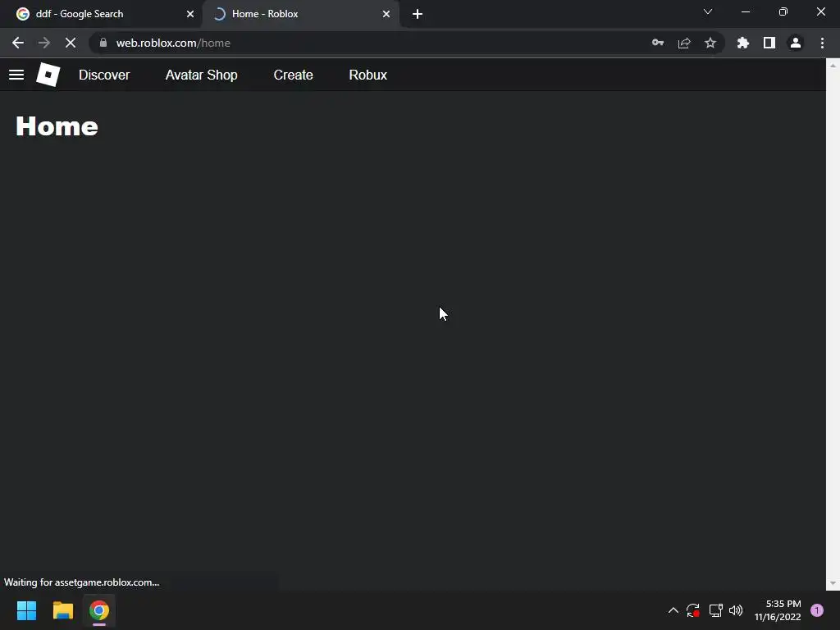Close the Home - Roblox tab

[386, 14]
